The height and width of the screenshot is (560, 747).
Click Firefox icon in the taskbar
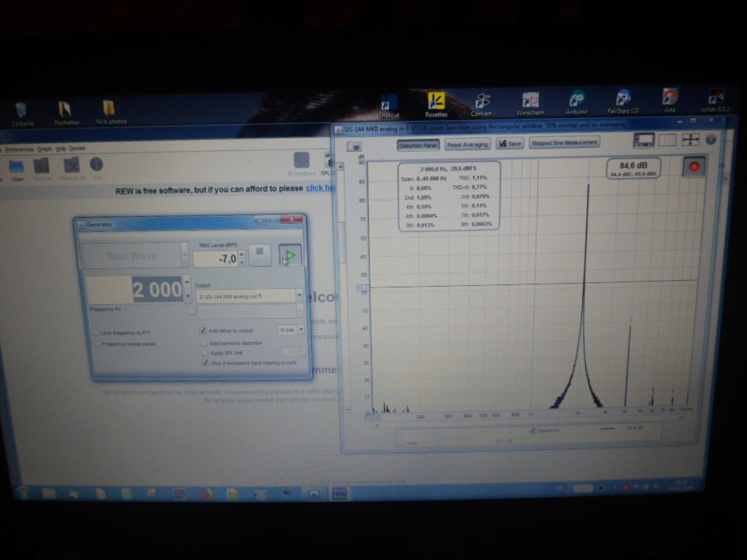(x=206, y=494)
